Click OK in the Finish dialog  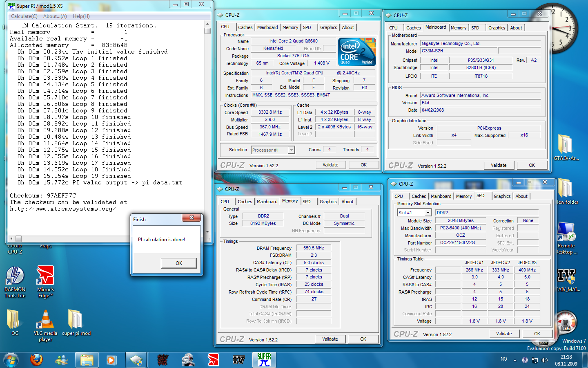click(179, 263)
